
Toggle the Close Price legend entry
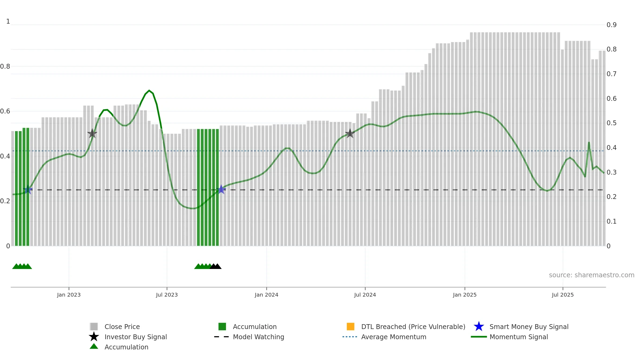pyautogui.click(x=122, y=327)
